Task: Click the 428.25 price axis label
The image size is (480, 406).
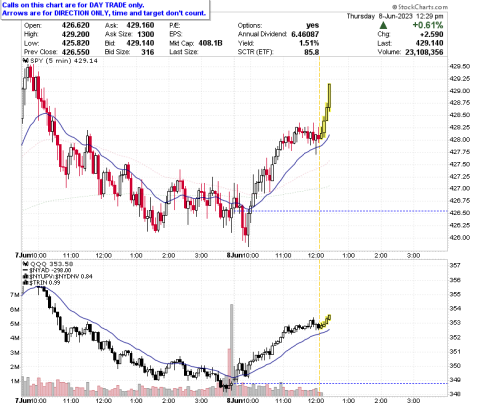Action: (x=460, y=128)
